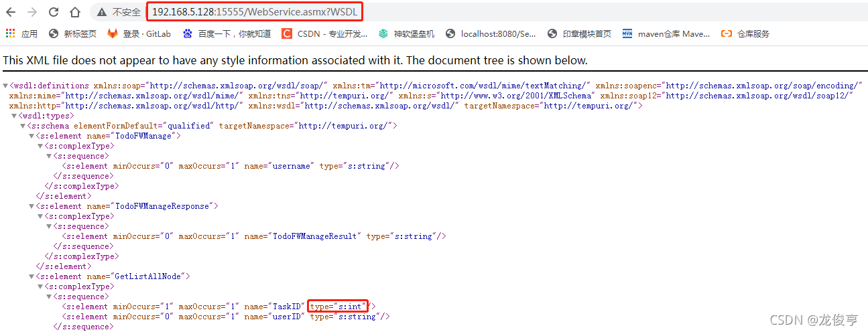Click the insecure site warning triangle icon
Viewport: 868px width, 332px height.
coord(102,12)
